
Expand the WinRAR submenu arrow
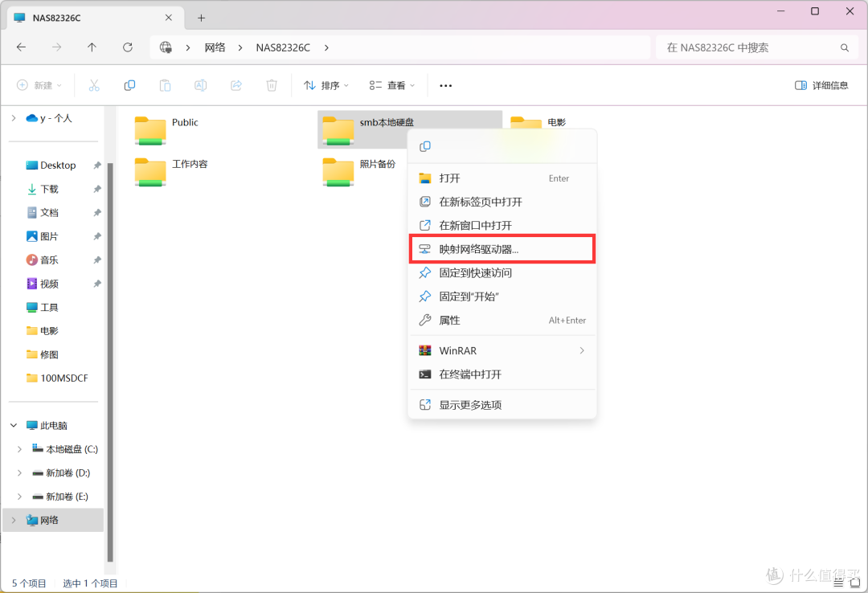582,350
